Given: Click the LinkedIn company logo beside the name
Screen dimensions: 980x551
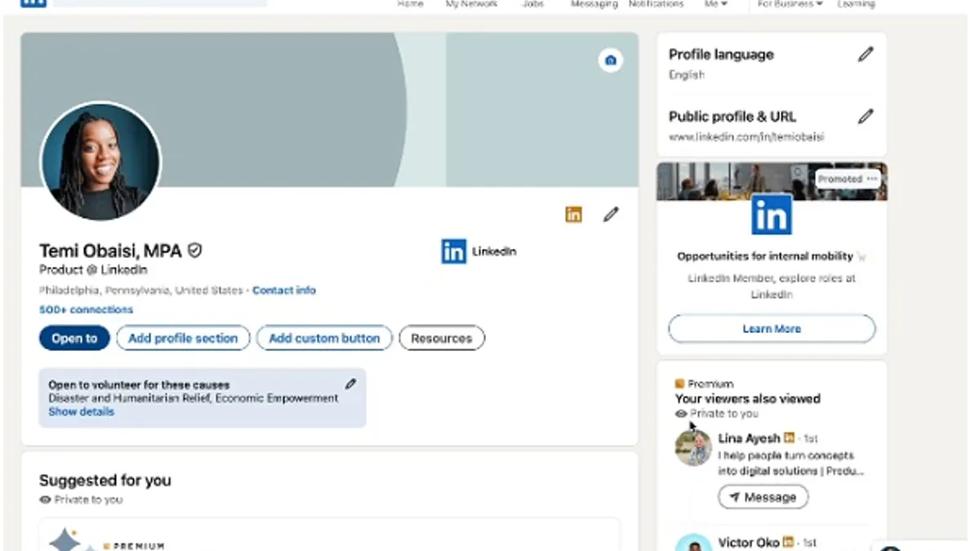Looking at the screenshot, I should [x=453, y=251].
